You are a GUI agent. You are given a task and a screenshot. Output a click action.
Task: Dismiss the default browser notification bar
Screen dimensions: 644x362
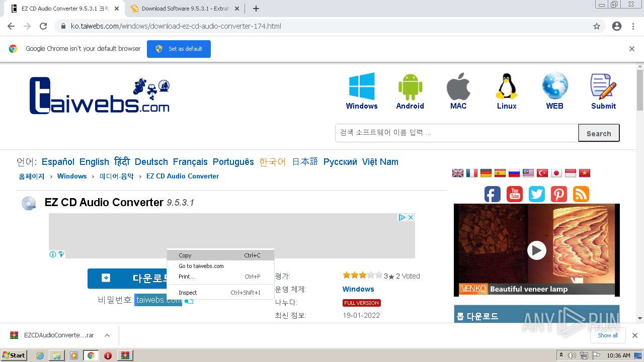click(x=632, y=49)
